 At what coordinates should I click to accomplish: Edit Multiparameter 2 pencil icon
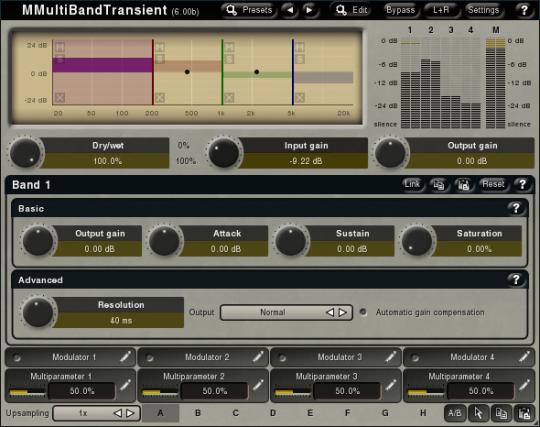[258, 385]
